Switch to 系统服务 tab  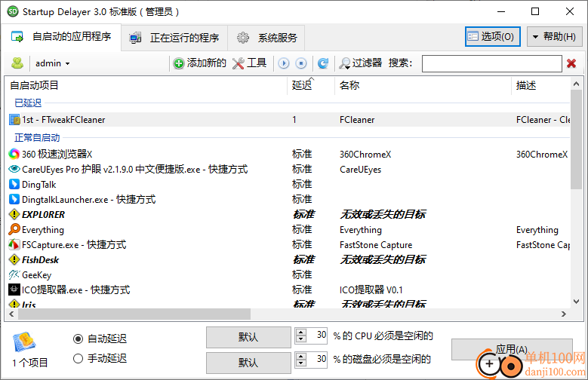pyautogui.click(x=266, y=38)
